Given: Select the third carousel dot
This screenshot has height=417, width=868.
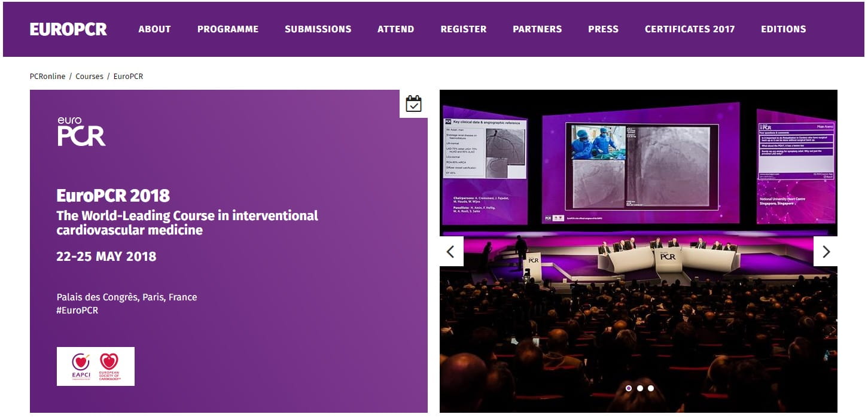Looking at the screenshot, I should [x=651, y=388].
